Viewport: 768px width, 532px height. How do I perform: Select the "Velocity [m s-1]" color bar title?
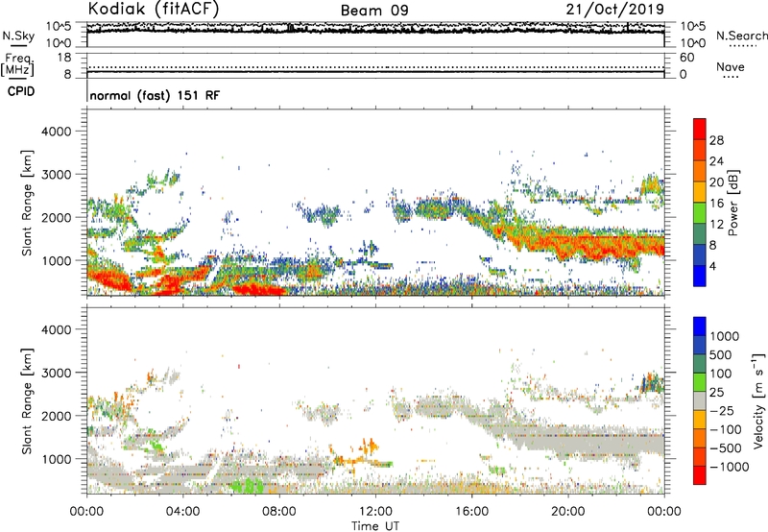(758, 400)
